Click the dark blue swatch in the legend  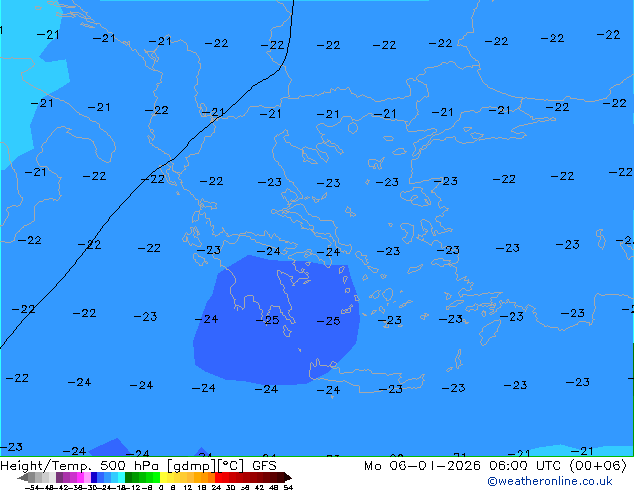pyautogui.click(x=94, y=477)
